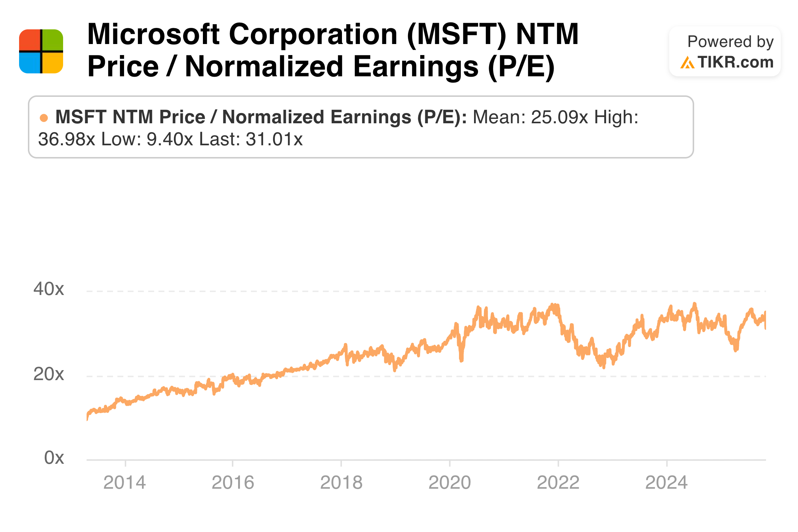
Task: Click the bold MSFT NTM P/E legend label
Action: tap(261, 117)
